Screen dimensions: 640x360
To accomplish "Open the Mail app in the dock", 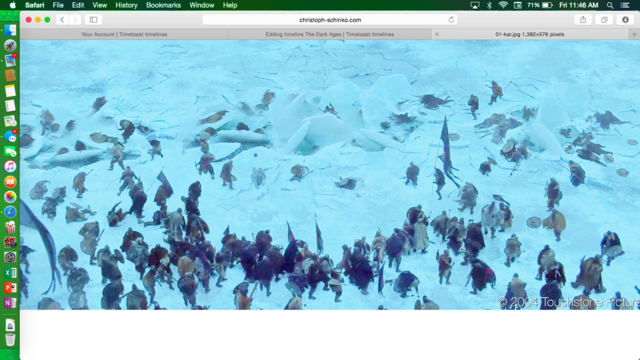I will (x=10, y=60).
